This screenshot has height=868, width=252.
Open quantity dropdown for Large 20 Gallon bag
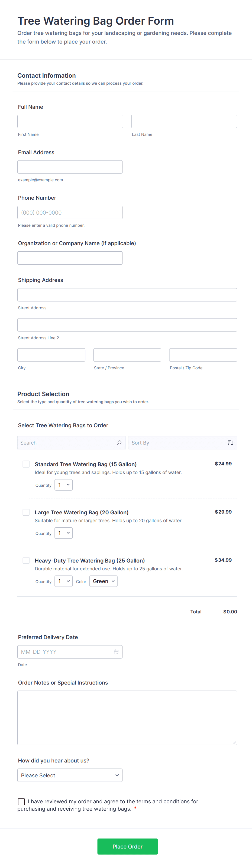point(63,533)
